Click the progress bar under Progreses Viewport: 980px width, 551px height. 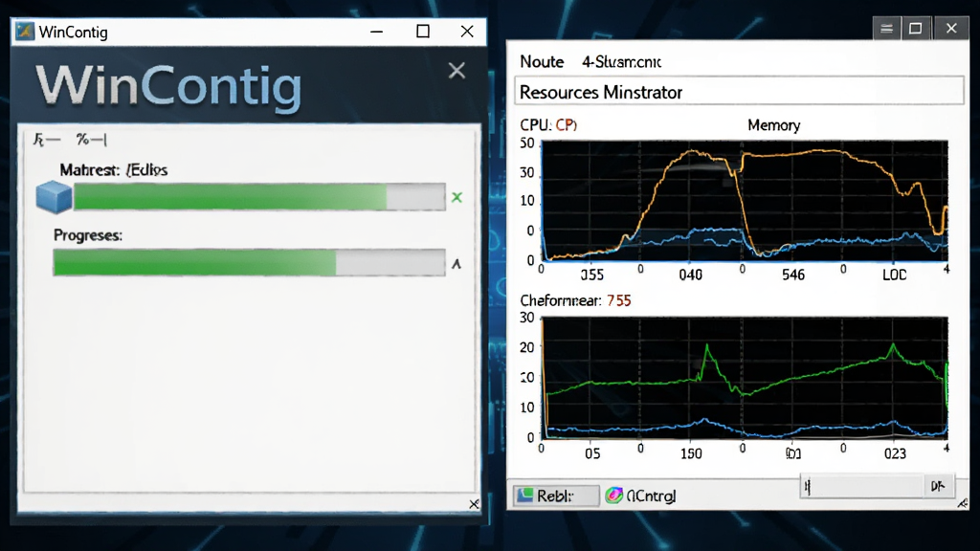250,262
